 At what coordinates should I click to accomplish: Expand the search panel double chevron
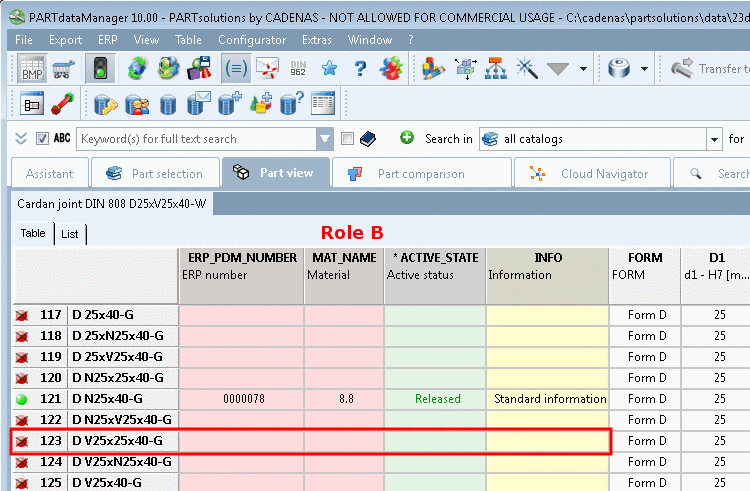21,139
